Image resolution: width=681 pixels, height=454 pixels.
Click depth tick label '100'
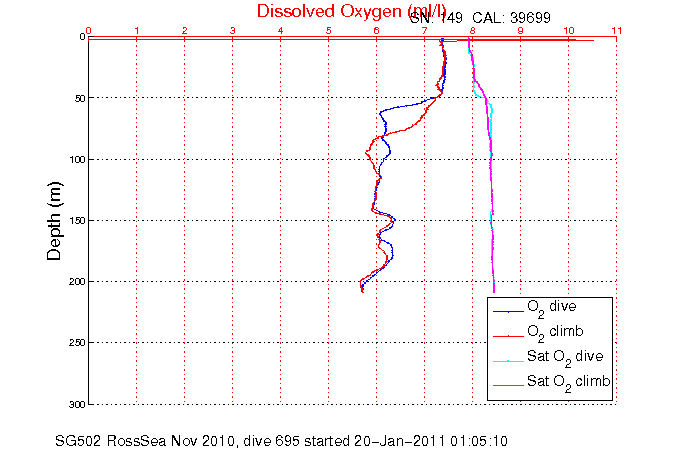pos(77,160)
